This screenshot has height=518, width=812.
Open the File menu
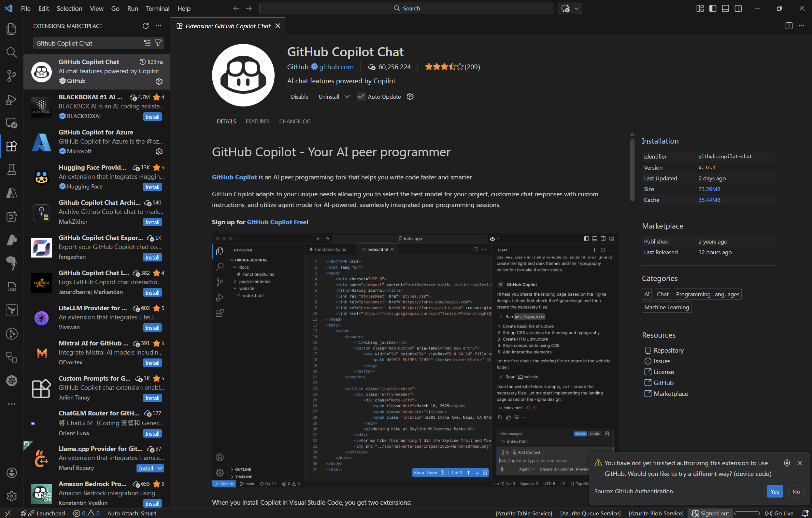pyautogui.click(x=26, y=8)
